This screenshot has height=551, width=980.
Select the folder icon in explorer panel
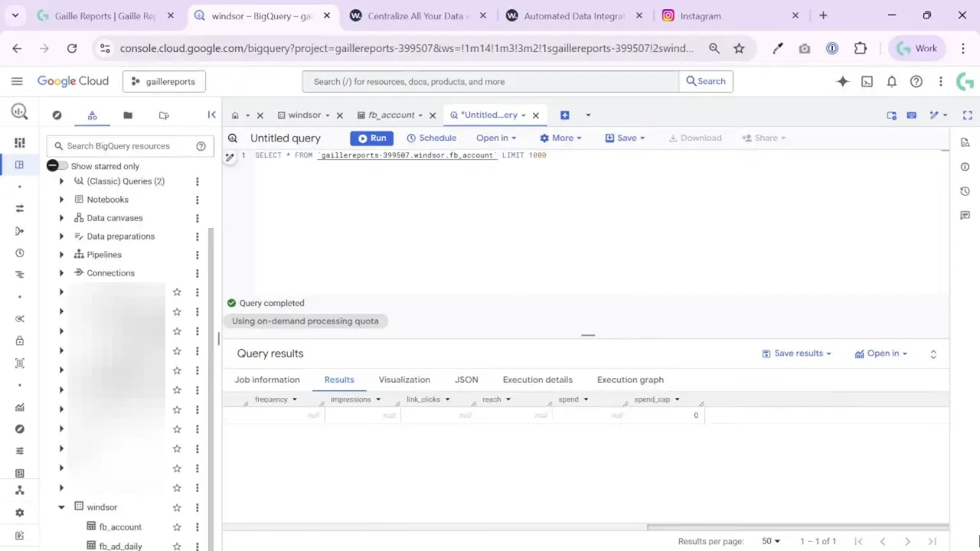128,115
